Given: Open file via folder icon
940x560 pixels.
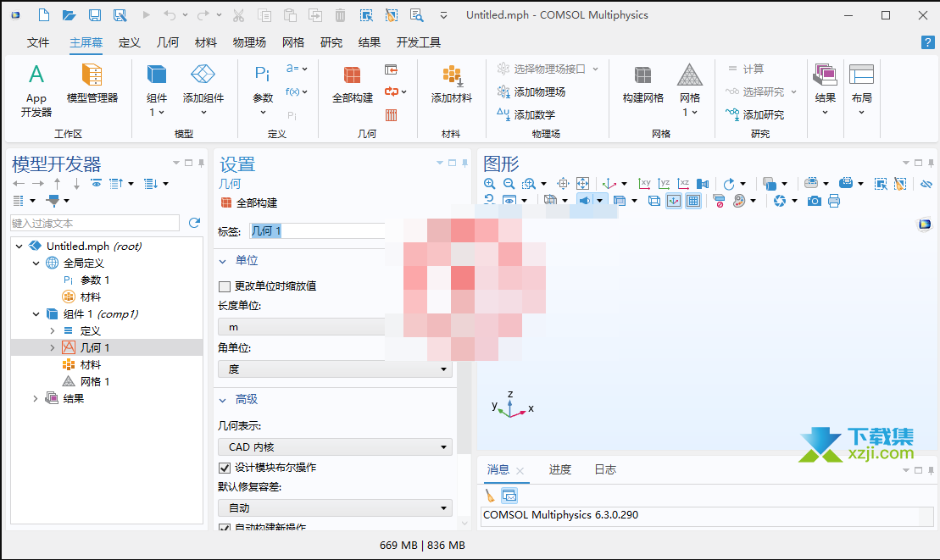Looking at the screenshot, I should [69, 15].
